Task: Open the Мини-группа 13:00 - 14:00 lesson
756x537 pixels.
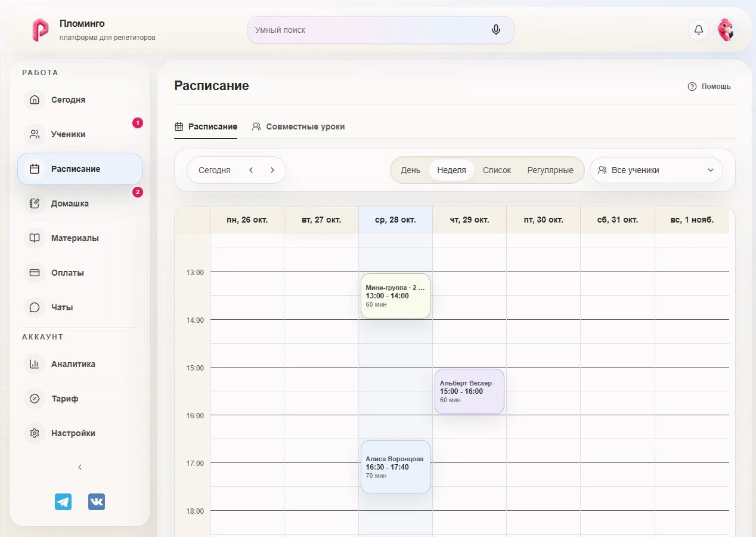Action: [x=395, y=296]
